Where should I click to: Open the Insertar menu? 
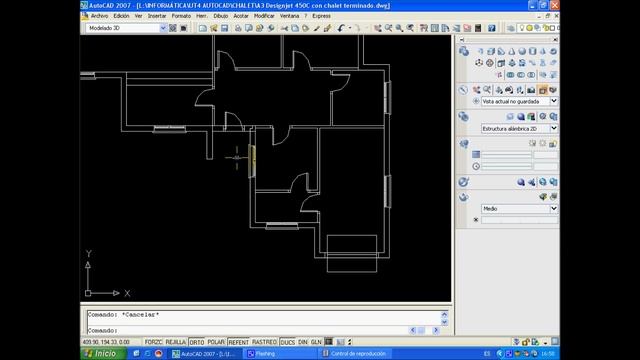[x=157, y=16]
